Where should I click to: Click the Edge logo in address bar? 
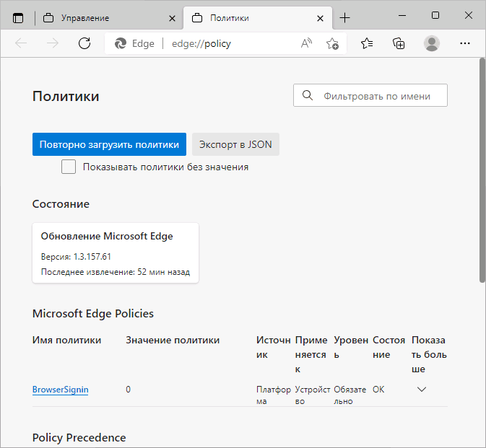[x=121, y=43]
